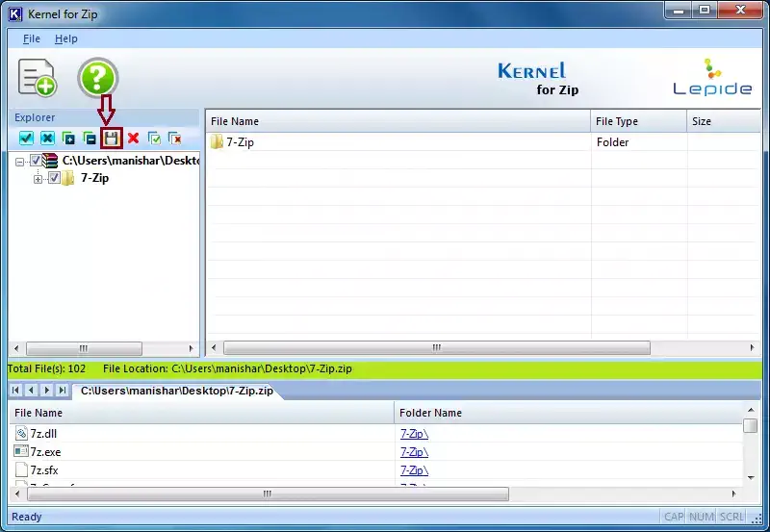Click right arrow of bottom pane horizontal scrollbar
The height and width of the screenshot is (532, 770).
tap(733, 494)
